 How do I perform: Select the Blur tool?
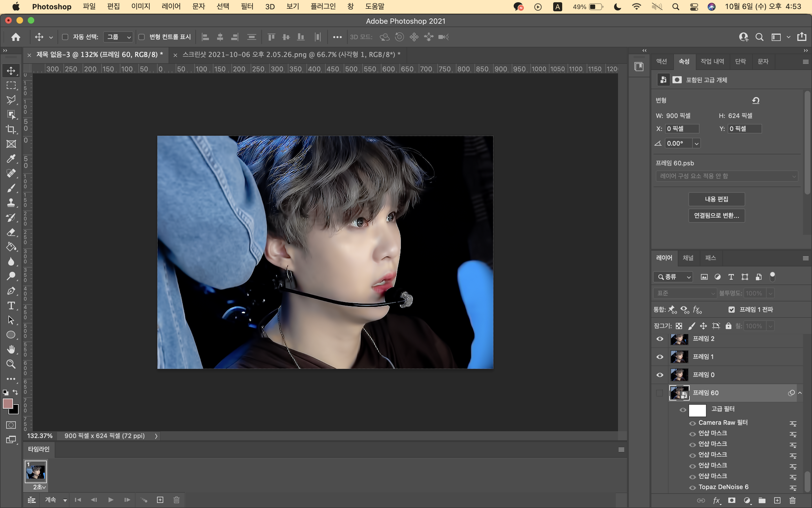pos(11,261)
